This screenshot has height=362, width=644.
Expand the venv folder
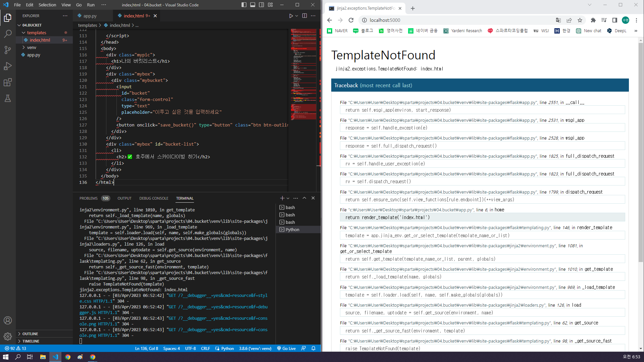pos(45,47)
